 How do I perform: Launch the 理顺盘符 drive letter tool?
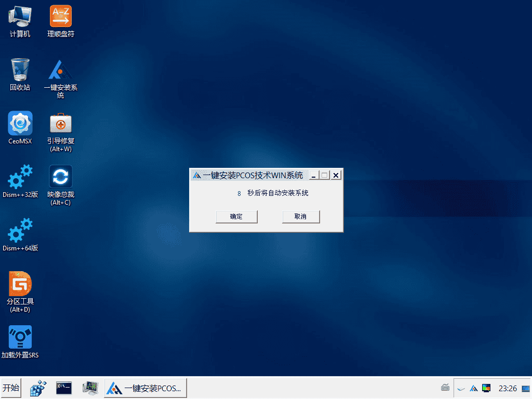(x=61, y=21)
